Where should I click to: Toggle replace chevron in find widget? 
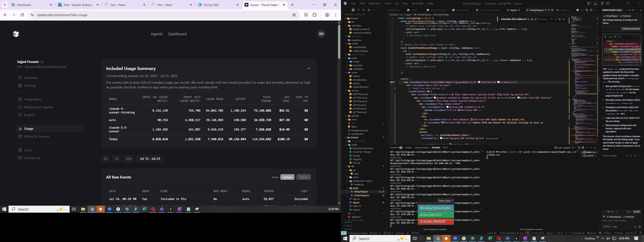[499, 19]
